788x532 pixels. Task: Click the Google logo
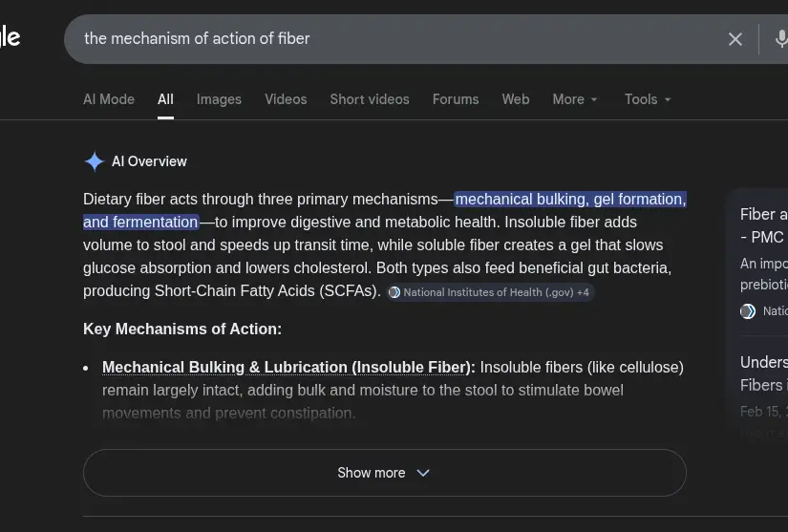click(10, 37)
